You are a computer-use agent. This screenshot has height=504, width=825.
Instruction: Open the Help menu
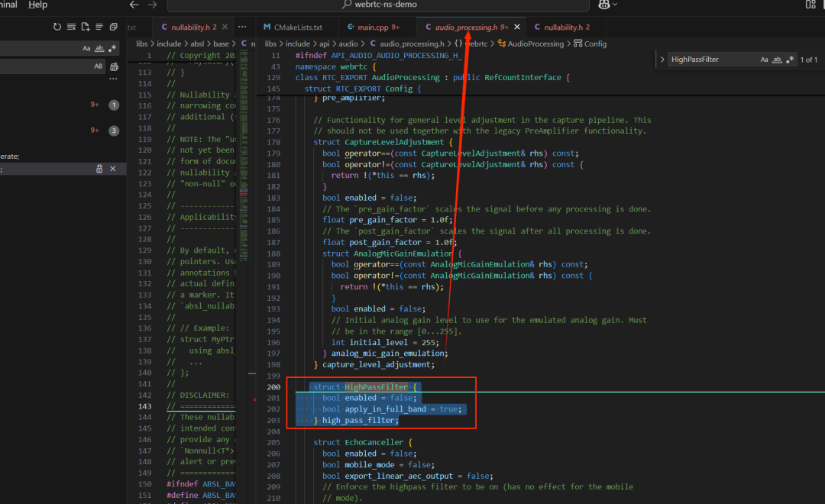[x=38, y=5]
